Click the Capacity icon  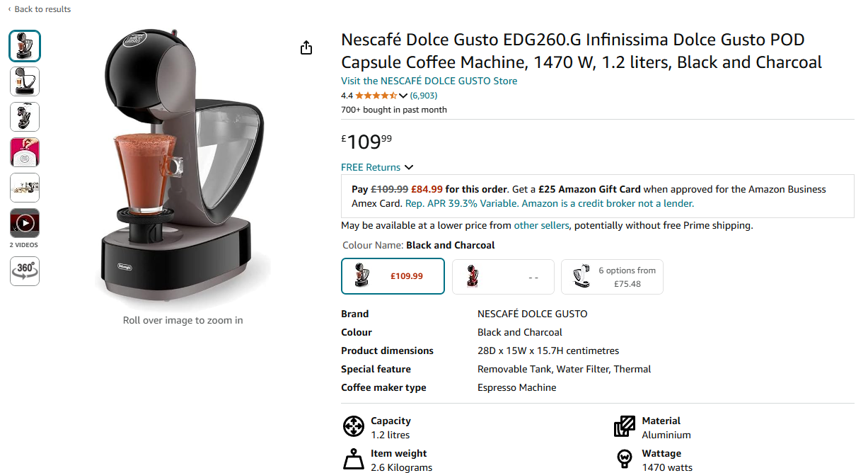354,426
